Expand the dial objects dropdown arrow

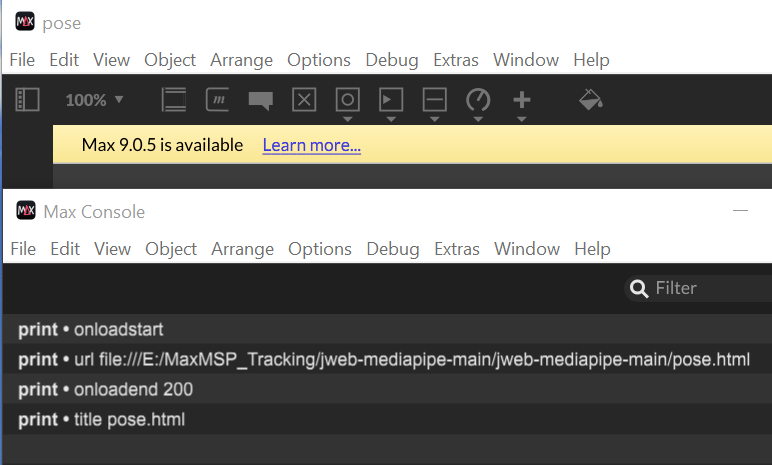478,119
